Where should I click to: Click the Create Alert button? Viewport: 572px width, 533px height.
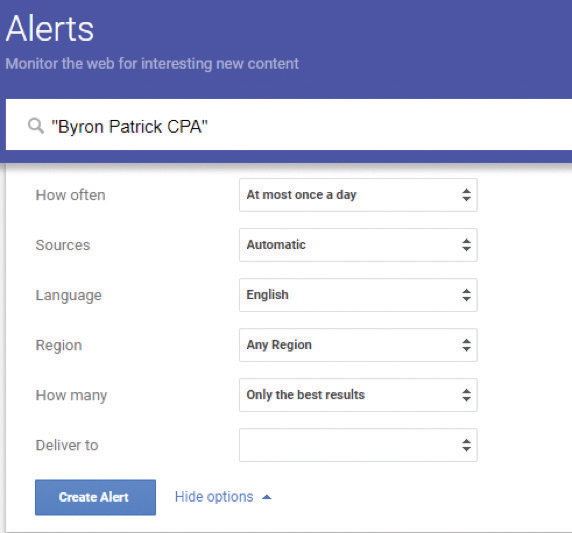[95, 497]
